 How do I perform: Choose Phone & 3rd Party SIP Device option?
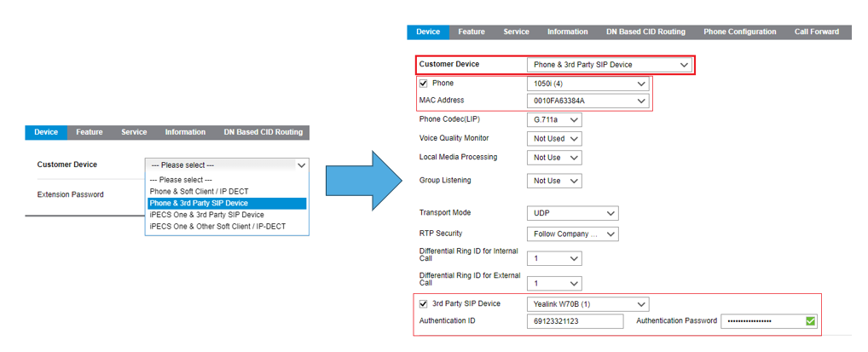point(227,204)
